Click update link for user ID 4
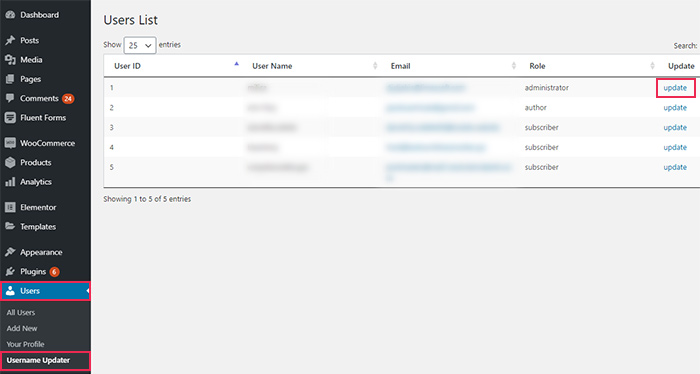The image size is (700, 374). pyautogui.click(x=675, y=147)
